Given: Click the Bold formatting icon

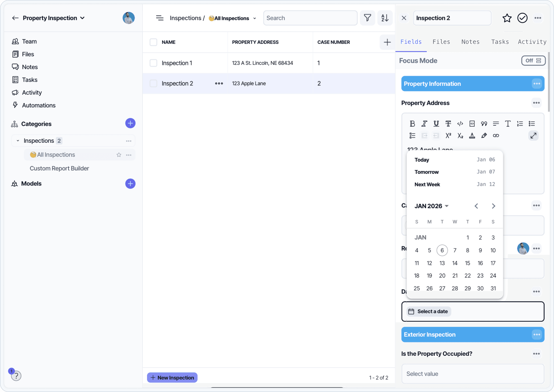Looking at the screenshot, I should (x=412, y=124).
